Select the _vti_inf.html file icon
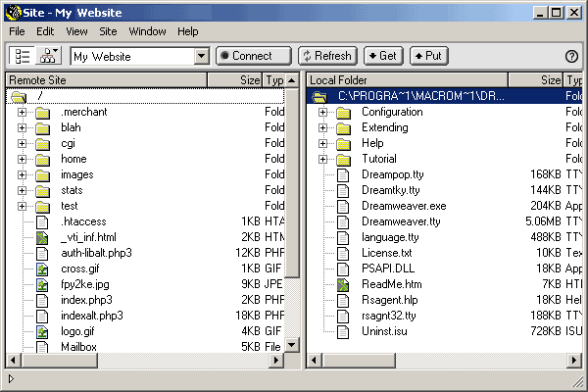 42,238
